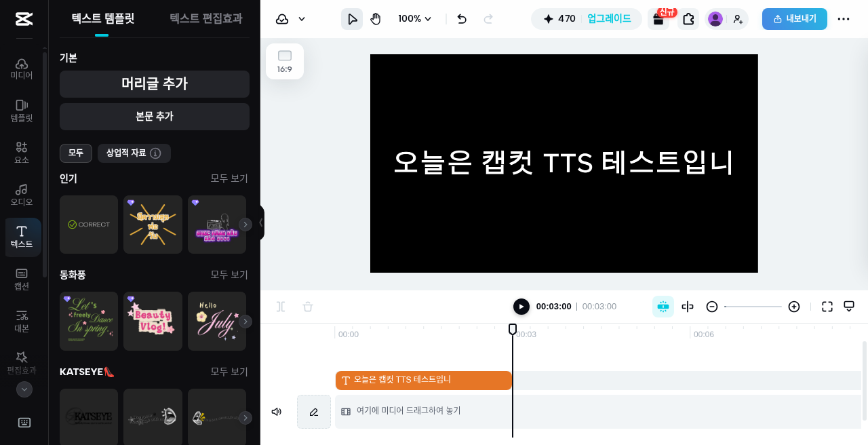Choose the CORRECT text template thumbnail

pyautogui.click(x=89, y=225)
